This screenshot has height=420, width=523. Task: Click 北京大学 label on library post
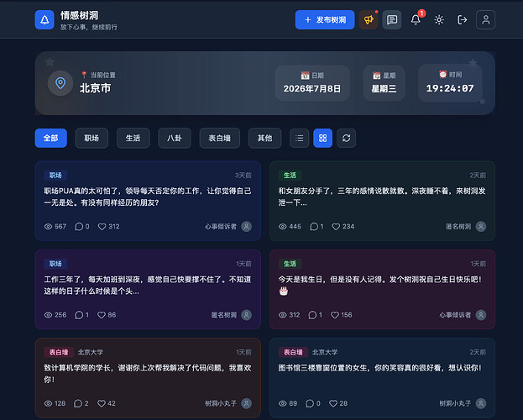pyautogui.click(x=325, y=352)
